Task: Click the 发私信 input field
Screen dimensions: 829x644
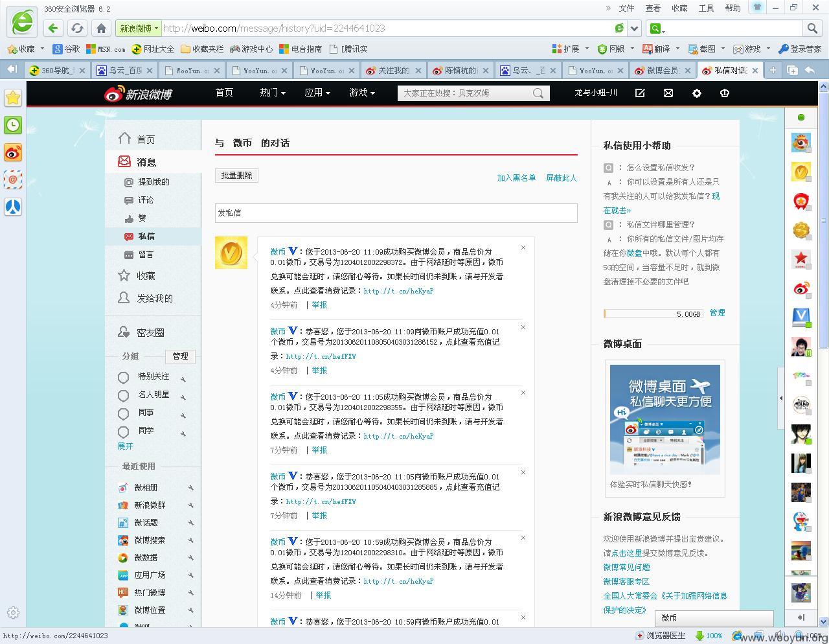Action: coord(396,213)
